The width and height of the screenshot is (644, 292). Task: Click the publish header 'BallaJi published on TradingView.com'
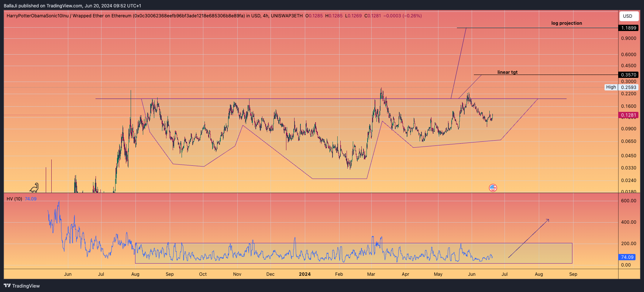(x=43, y=6)
